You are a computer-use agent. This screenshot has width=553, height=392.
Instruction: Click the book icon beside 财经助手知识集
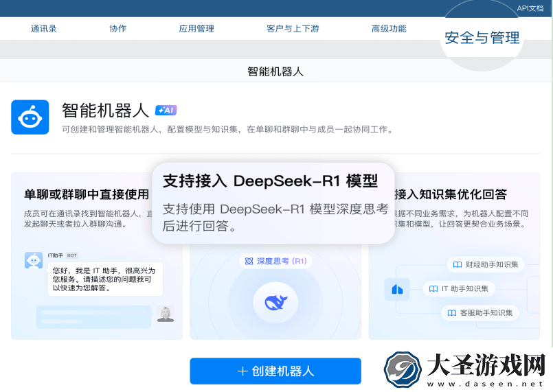click(x=458, y=265)
